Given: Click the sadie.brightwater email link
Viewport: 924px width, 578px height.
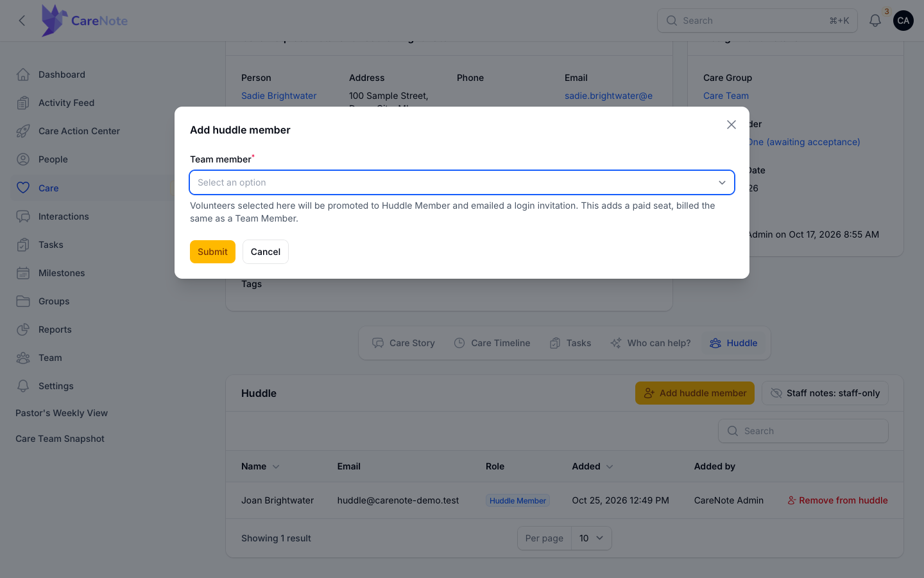Looking at the screenshot, I should [608, 96].
